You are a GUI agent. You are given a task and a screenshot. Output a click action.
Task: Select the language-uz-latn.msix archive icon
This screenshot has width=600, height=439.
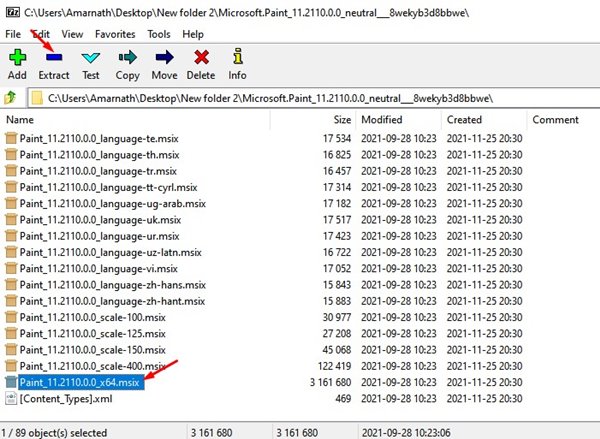click(x=11, y=252)
